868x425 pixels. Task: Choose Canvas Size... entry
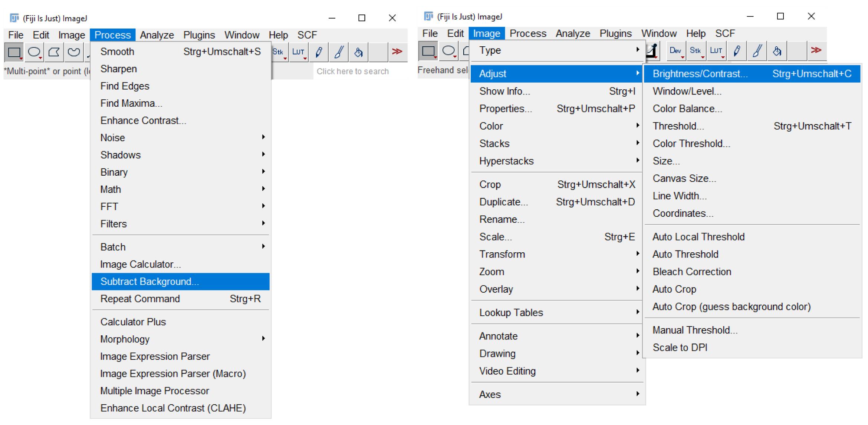pos(752,178)
